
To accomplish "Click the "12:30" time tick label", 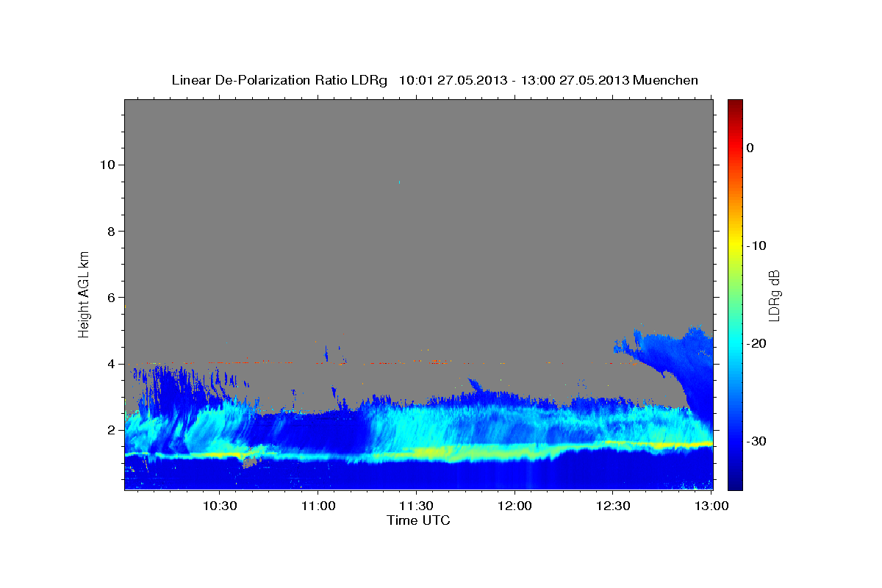I will click(613, 506).
